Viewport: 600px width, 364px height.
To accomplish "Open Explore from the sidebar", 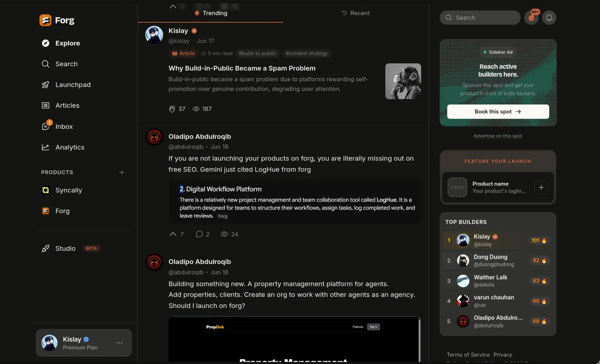I will [61, 43].
